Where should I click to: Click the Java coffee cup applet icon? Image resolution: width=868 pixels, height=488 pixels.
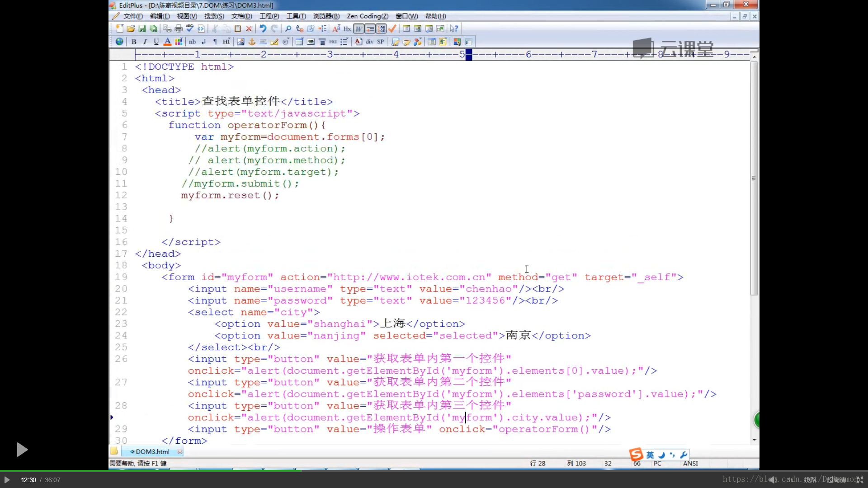[x=406, y=42]
